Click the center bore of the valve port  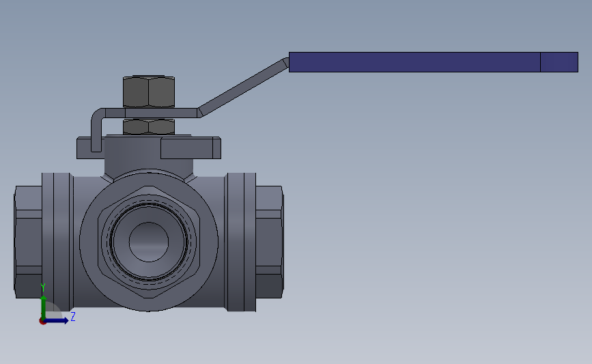(149, 242)
